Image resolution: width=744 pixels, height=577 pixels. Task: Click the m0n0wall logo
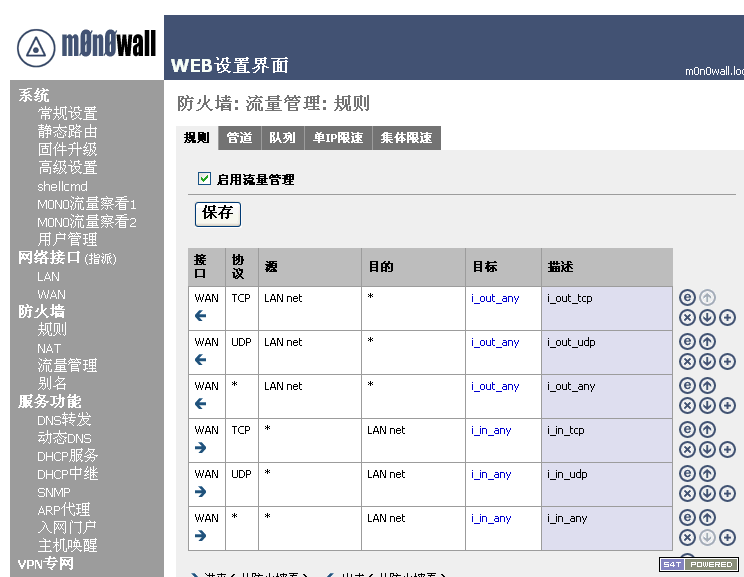86,45
